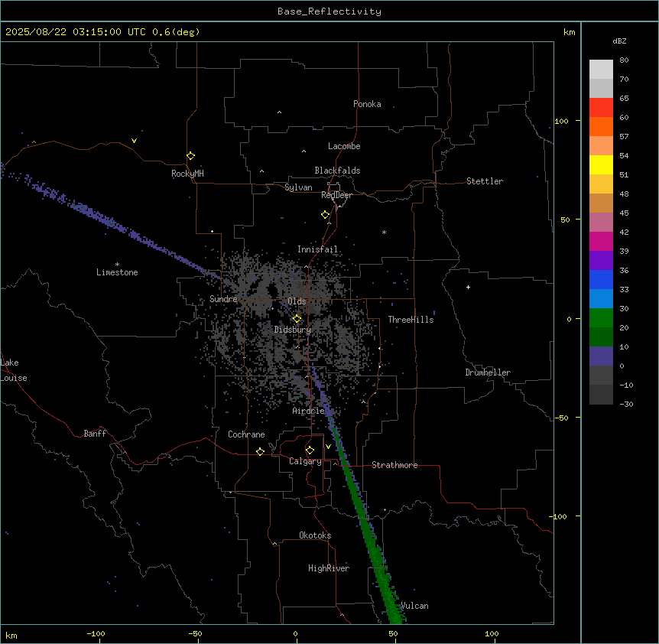Image resolution: width=659 pixels, height=644 pixels.
Task: Click the Blackfalds city label
Action: [x=337, y=171]
